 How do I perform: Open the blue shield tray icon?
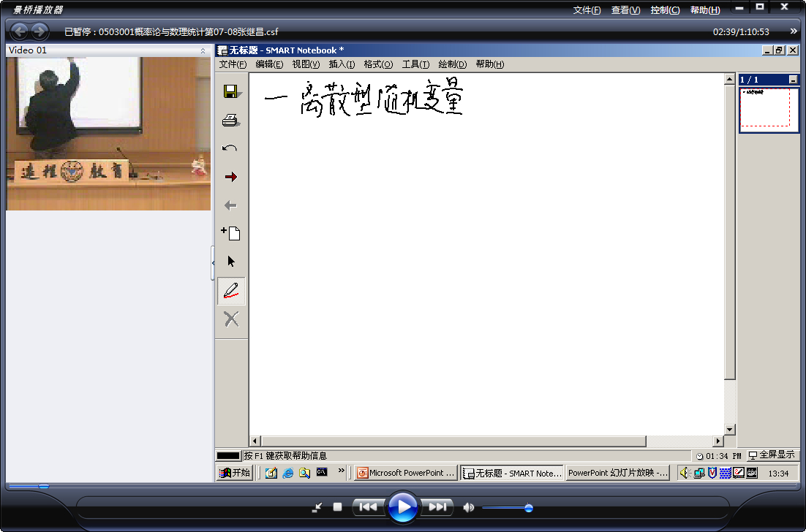(x=712, y=472)
